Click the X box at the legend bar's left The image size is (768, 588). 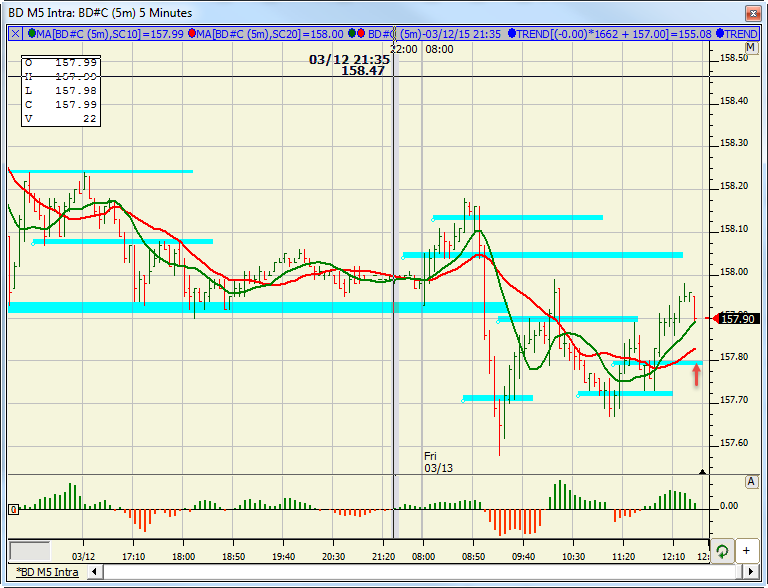[x=15, y=34]
